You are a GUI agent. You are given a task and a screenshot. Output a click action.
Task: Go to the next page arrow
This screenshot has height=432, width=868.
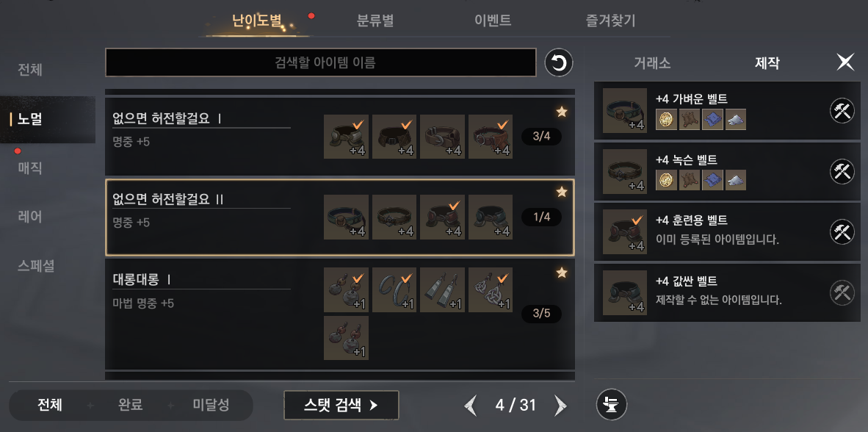click(x=560, y=406)
